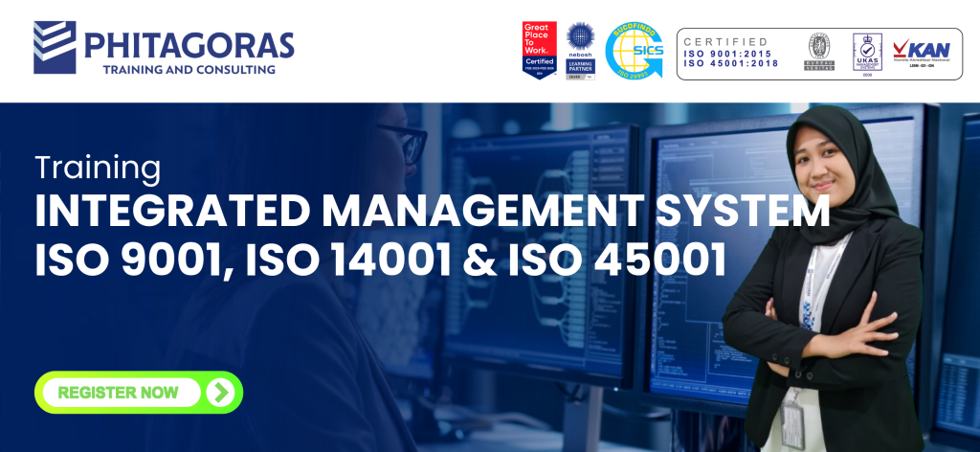Click the Phitagoras logo emblem
The image size is (980, 452).
click(x=55, y=48)
